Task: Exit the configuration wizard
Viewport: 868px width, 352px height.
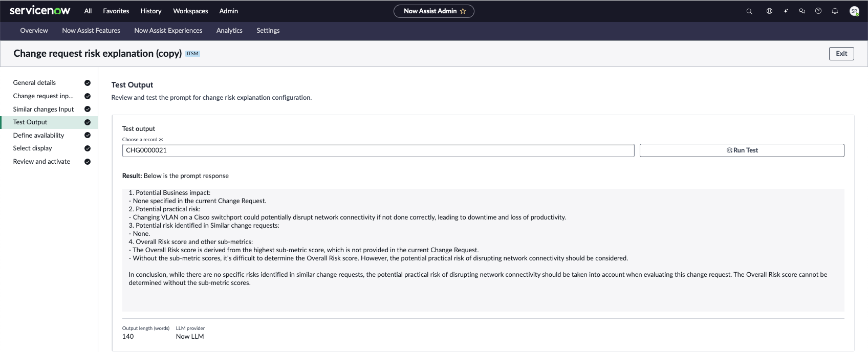Action: pyautogui.click(x=841, y=54)
